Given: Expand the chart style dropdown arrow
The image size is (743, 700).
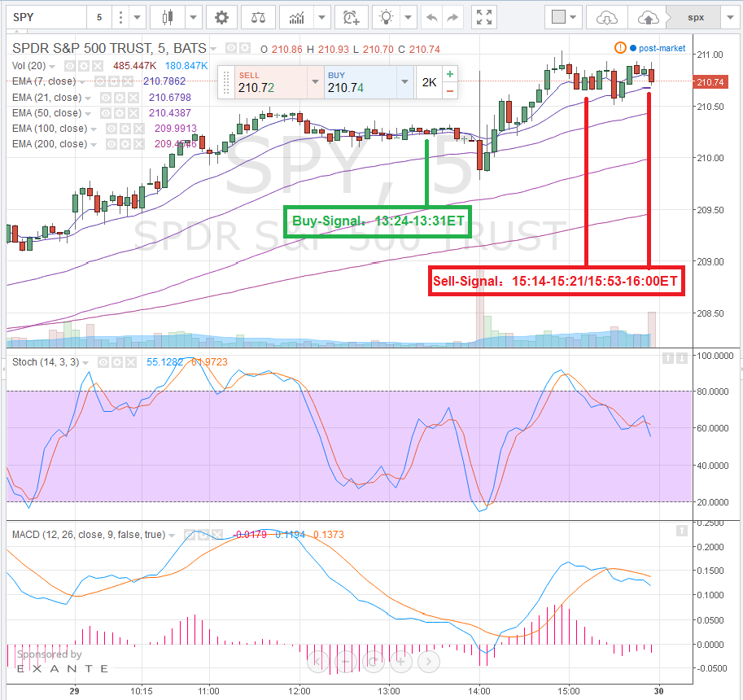Looking at the screenshot, I should 194,18.
